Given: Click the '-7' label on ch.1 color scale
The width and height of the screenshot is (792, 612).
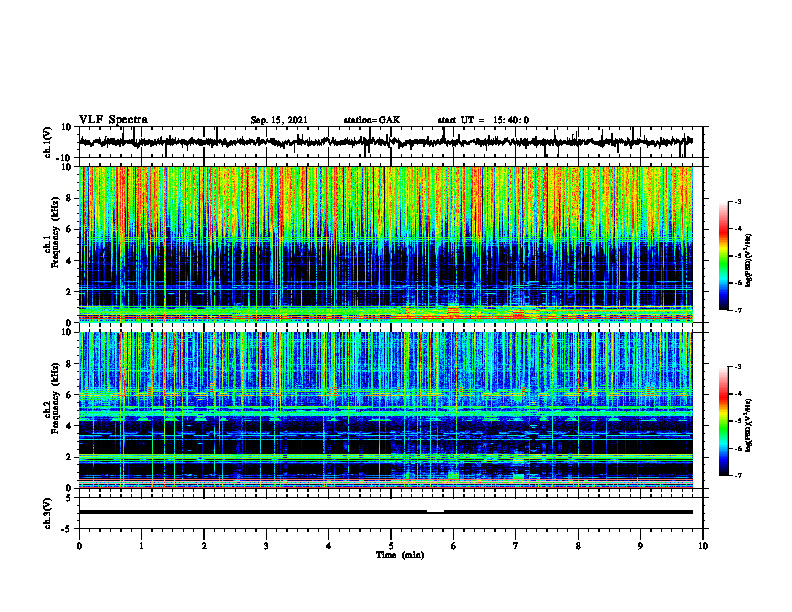Looking at the screenshot, I should (737, 310).
